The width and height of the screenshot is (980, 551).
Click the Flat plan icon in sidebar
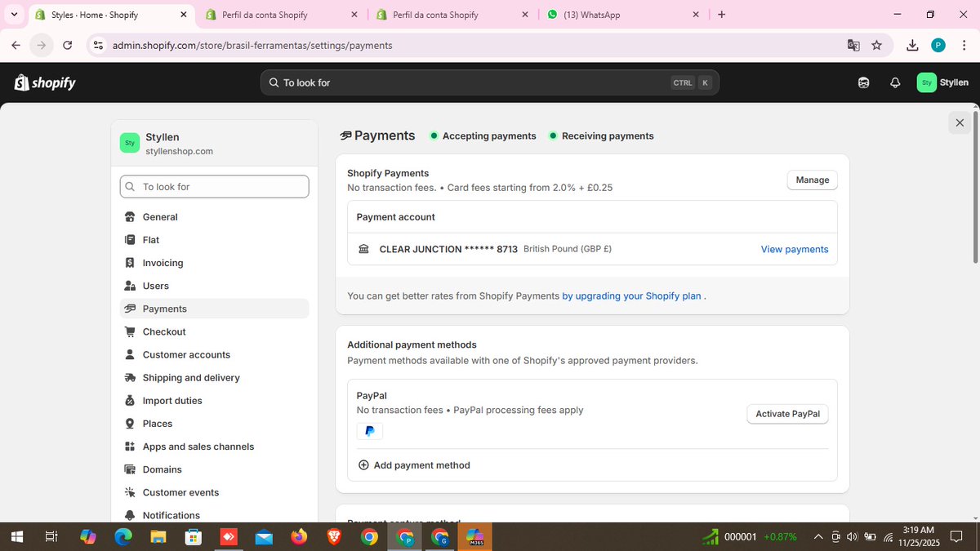[130, 240]
